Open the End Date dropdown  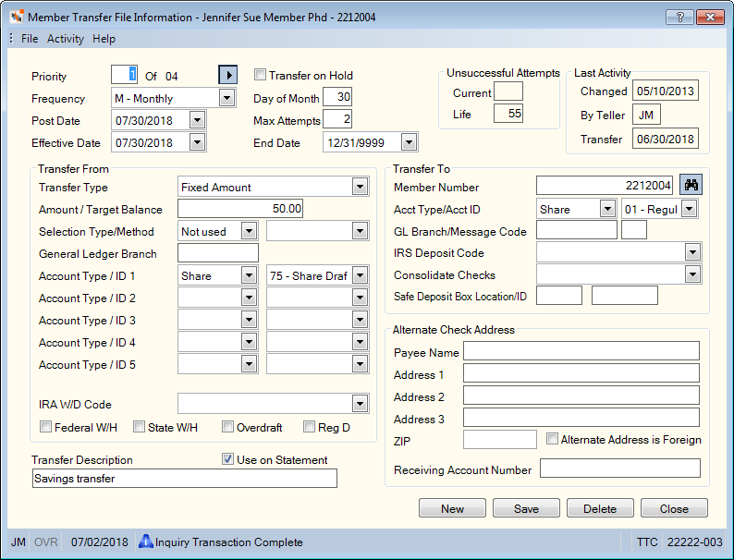point(409,142)
